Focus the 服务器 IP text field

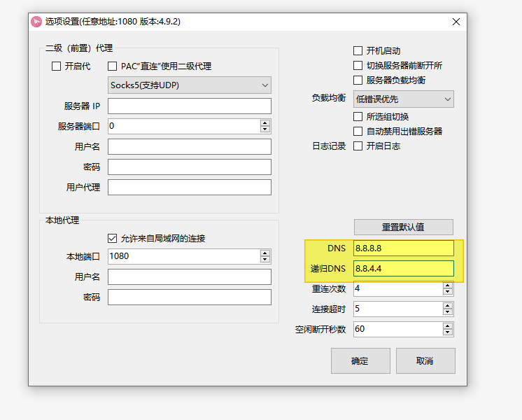[189, 106]
